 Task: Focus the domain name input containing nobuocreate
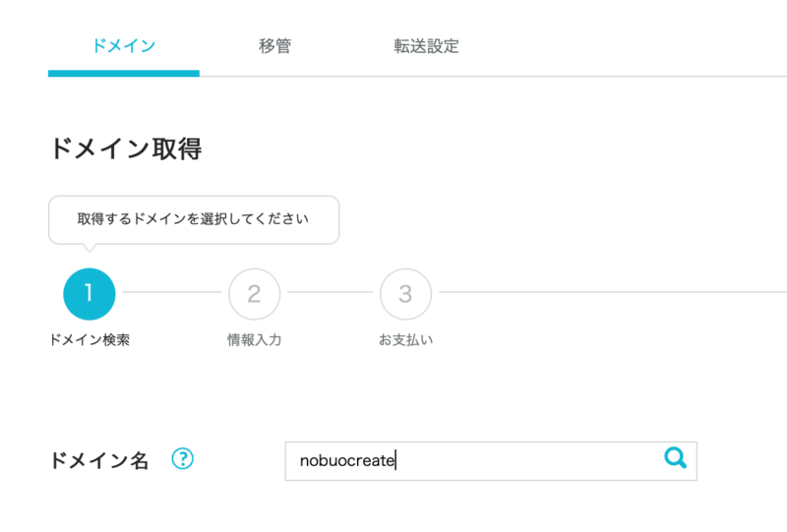click(x=491, y=461)
